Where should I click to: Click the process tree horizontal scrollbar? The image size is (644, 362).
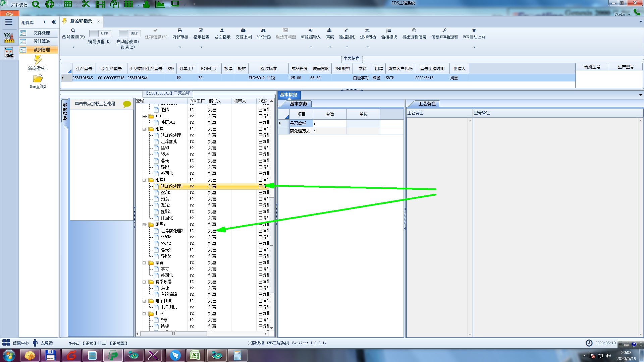(173, 334)
